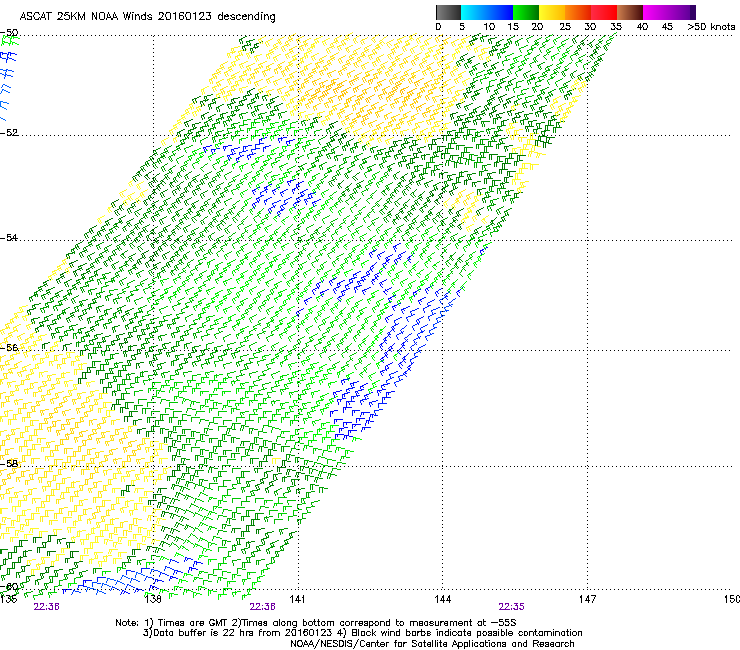Click the -50 latitude label

[9, 33]
